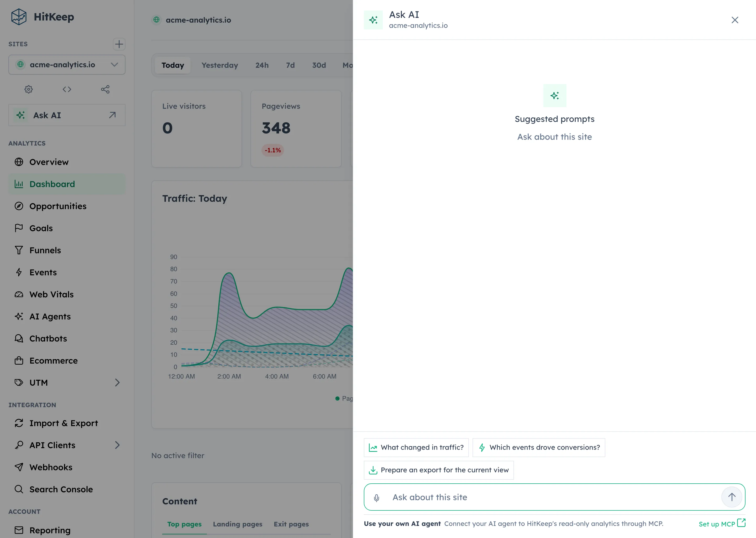Expand the API Clients submenu chevron
The image size is (756, 538).
(x=117, y=445)
